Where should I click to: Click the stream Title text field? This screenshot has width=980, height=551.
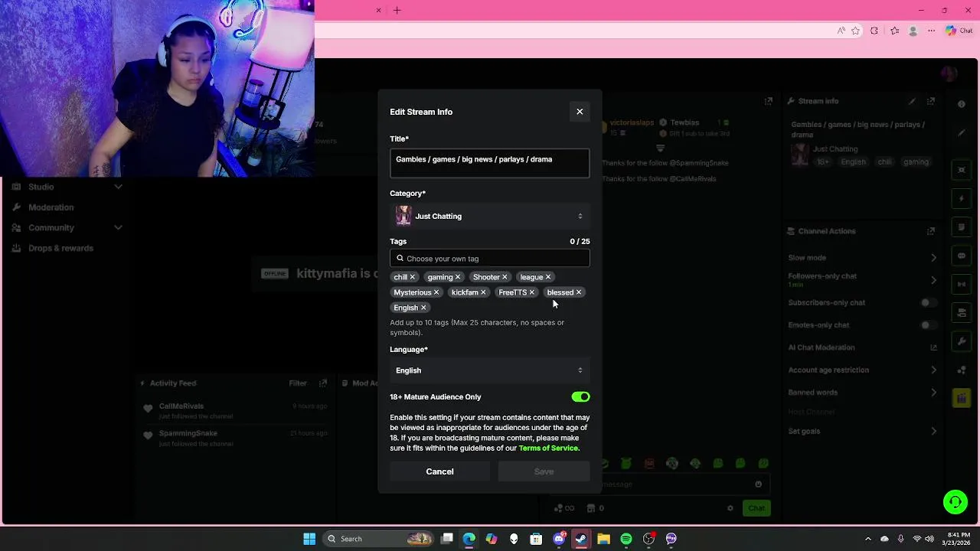coord(490,163)
